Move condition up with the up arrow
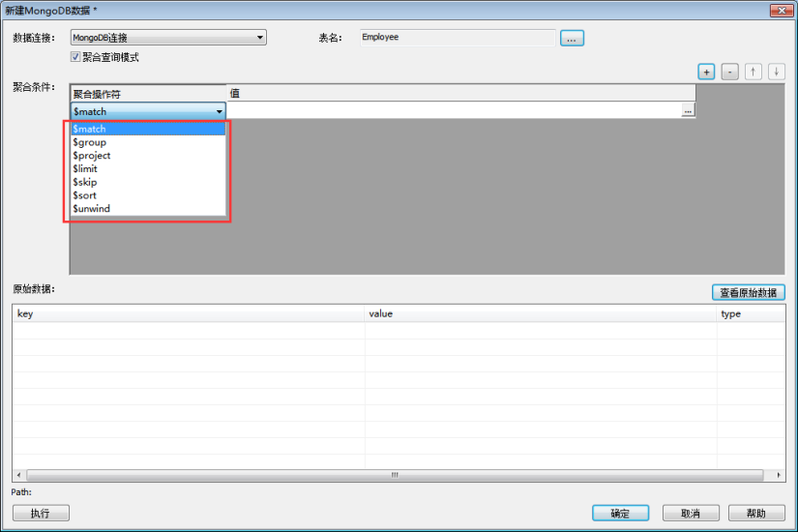 (754, 72)
